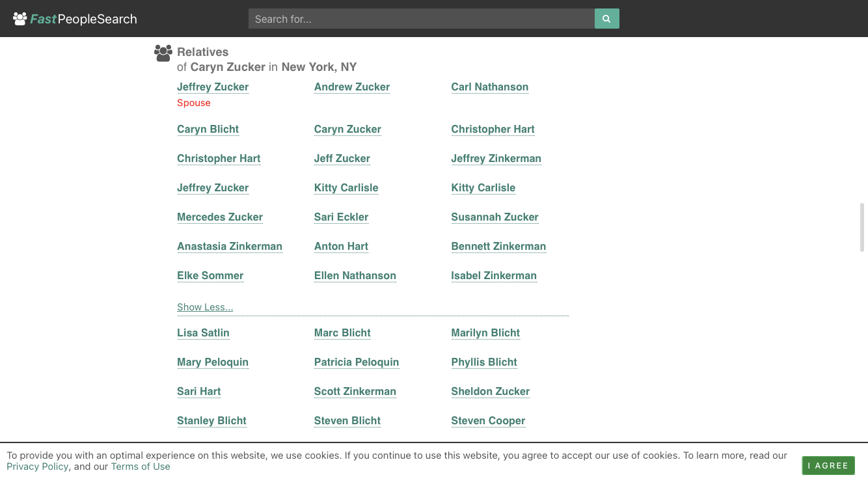Focus the 'Search for...' input field
Viewport: 868px width, 488px height.
[422, 19]
